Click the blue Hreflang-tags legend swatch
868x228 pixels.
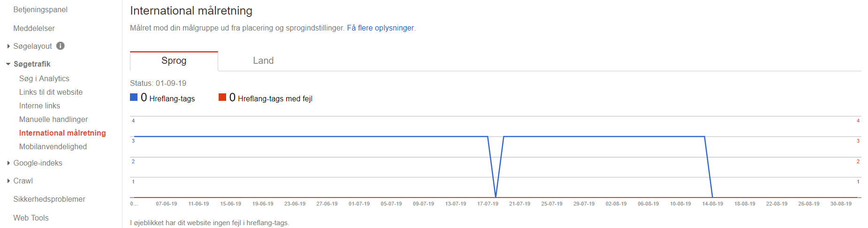134,98
